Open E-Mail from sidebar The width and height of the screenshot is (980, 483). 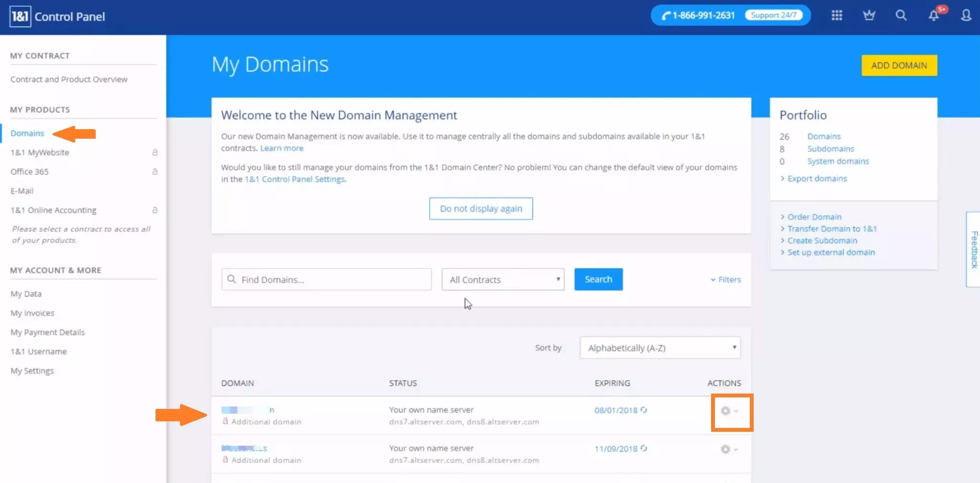pyautogui.click(x=22, y=191)
